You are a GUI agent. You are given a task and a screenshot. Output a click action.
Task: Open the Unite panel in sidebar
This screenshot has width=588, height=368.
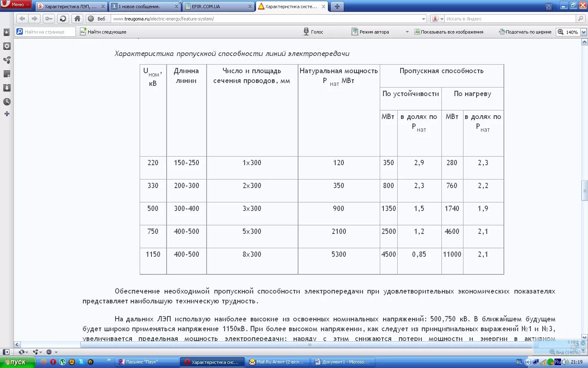7,60
